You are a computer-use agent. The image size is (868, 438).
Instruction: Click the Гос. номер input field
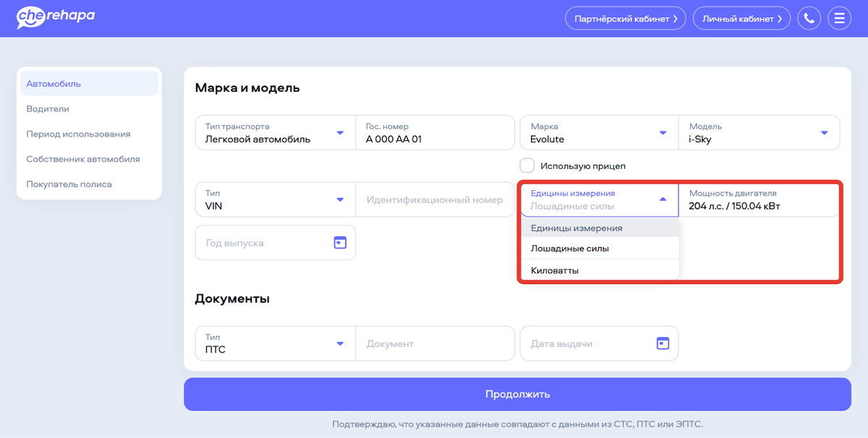435,132
